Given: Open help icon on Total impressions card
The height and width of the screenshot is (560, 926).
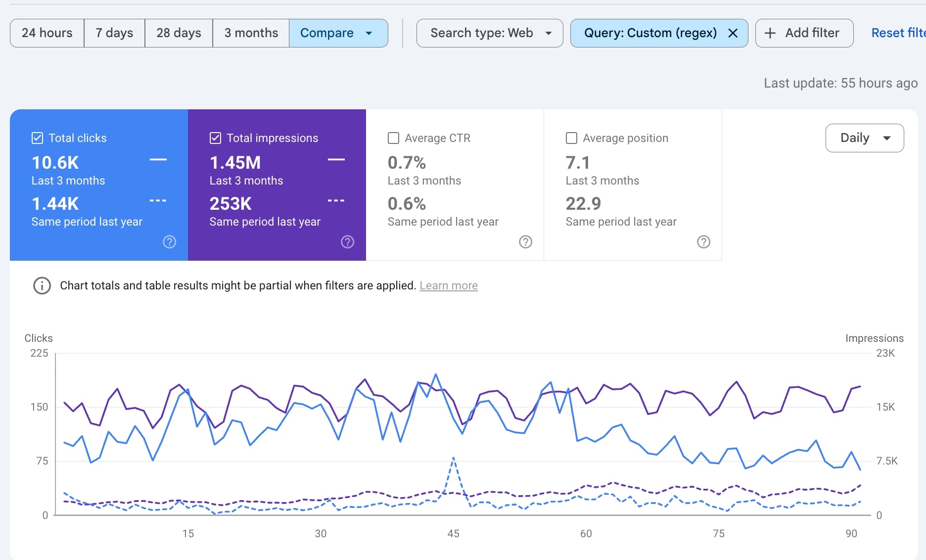Looking at the screenshot, I should (347, 242).
